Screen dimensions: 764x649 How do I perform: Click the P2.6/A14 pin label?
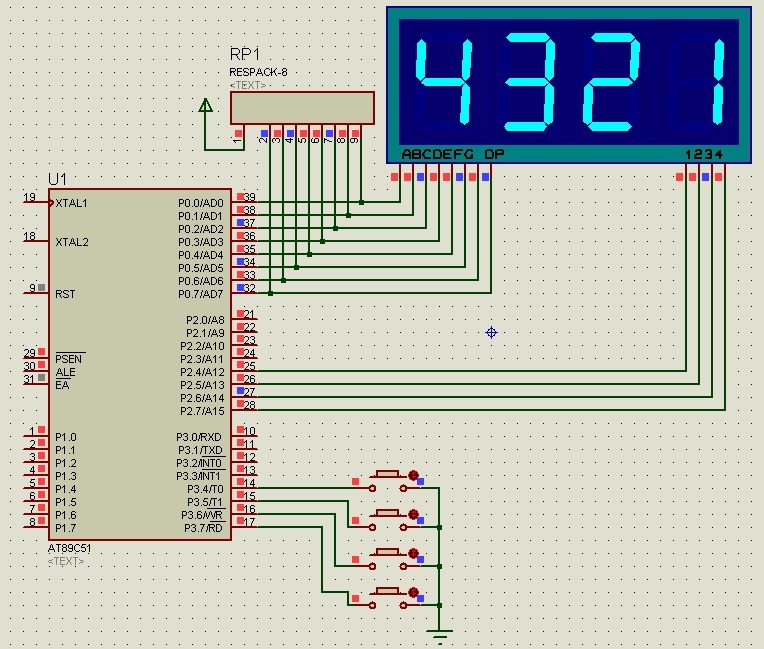(202, 398)
